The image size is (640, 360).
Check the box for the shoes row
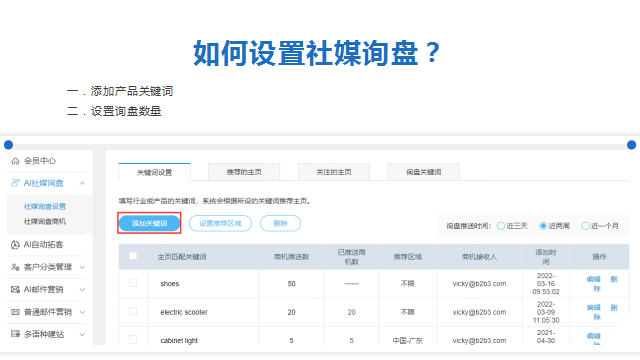click(133, 283)
